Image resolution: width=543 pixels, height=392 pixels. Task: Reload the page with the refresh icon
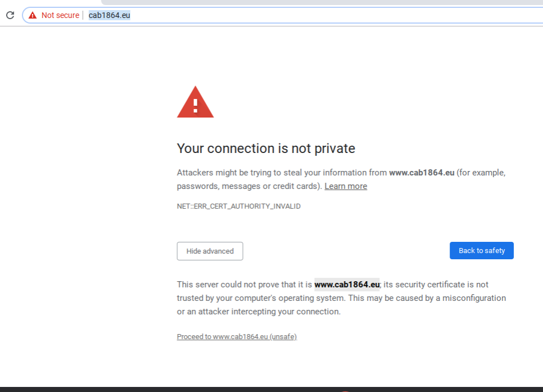point(10,15)
